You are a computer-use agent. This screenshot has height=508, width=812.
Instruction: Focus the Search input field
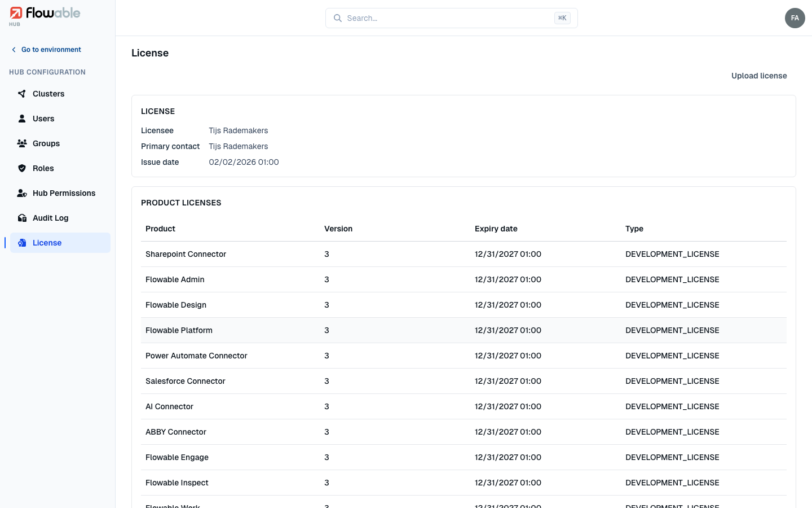(451, 18)
